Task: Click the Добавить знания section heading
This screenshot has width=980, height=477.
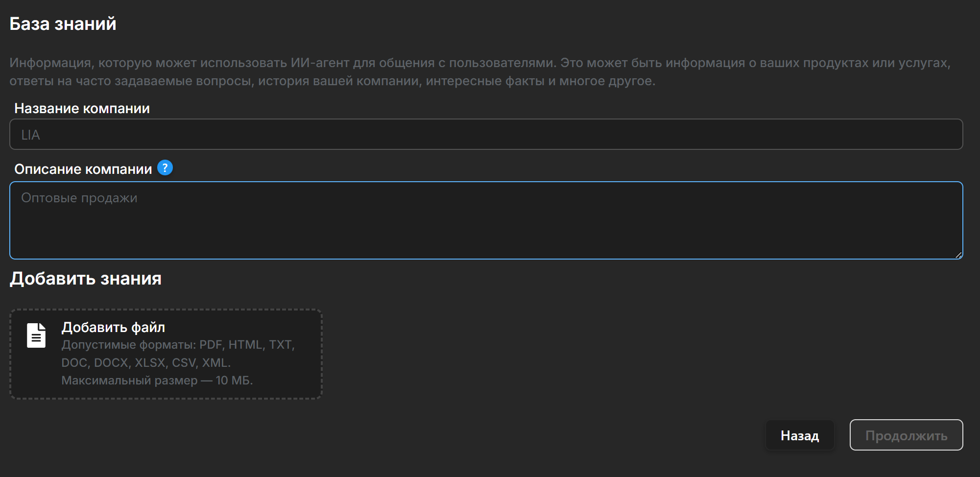Action: tap(86, 279)
